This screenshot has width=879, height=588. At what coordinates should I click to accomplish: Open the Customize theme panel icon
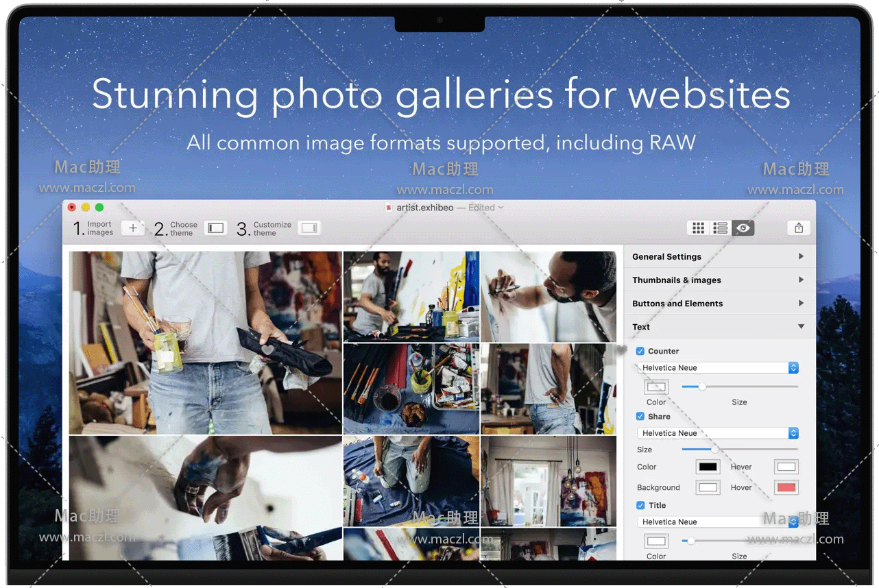coord(309,228)
